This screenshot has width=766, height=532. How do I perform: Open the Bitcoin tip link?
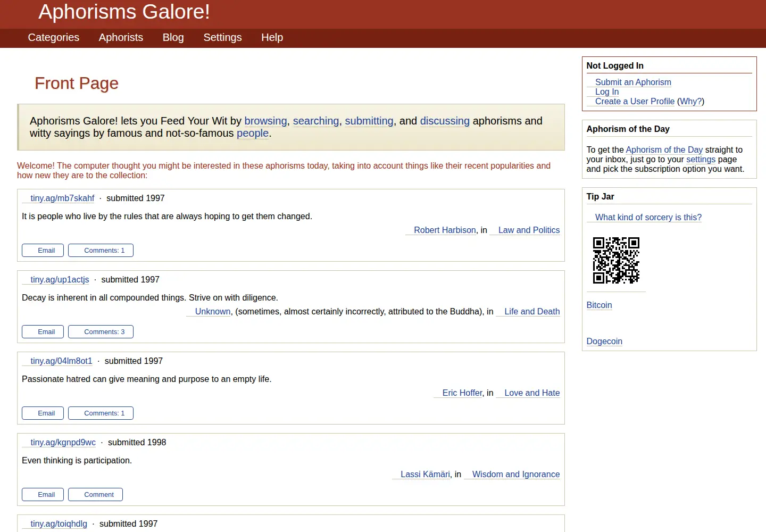click(599, 305)
